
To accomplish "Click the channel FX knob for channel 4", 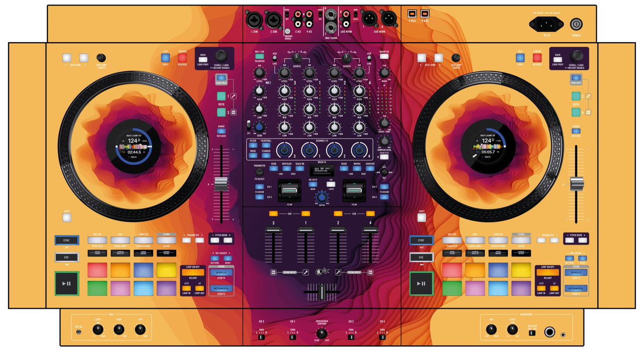I will tap(359, 150).
